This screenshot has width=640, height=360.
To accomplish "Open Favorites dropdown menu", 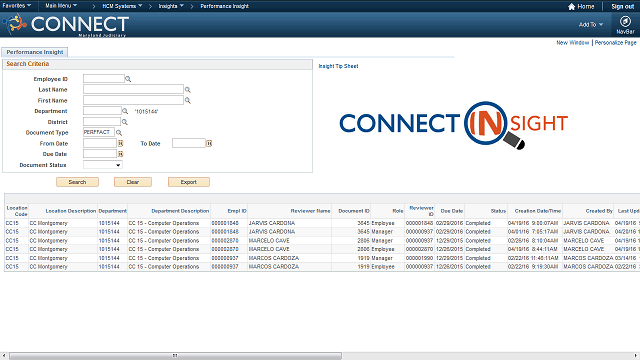I will point(16,6).
